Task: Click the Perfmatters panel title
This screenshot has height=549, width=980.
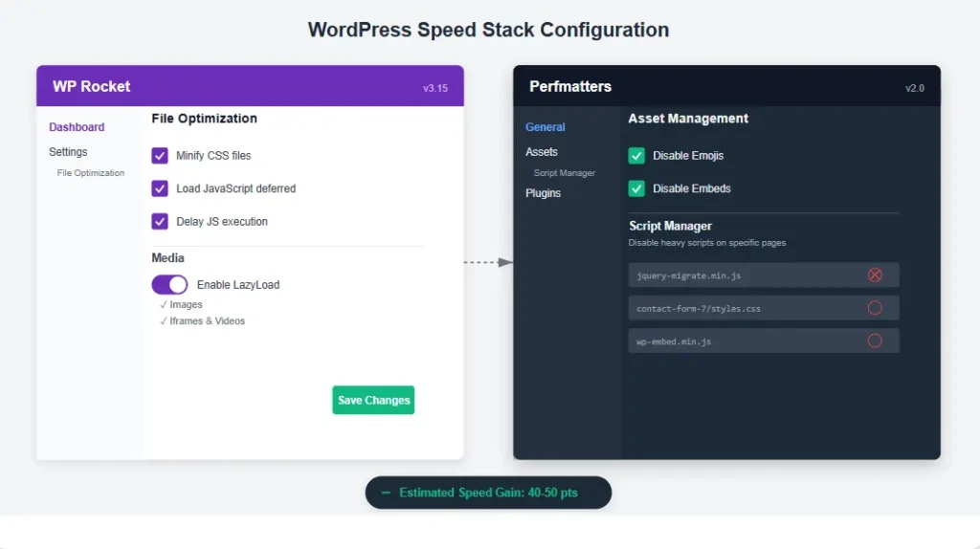Action: 570,86
